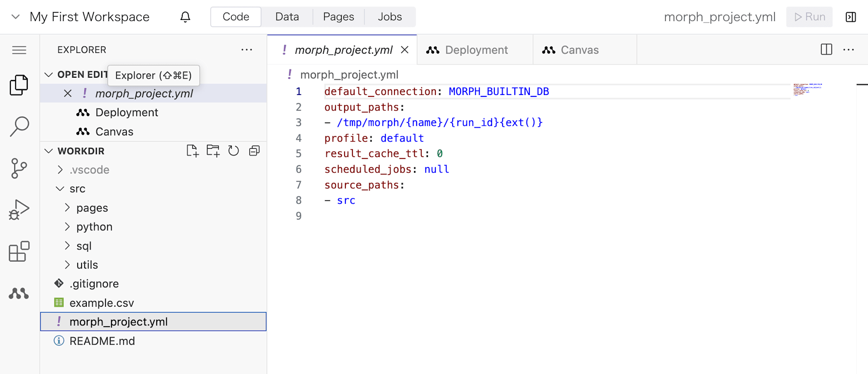Image resolution: width=868 pixels, height=374 pixels.
Task: Open editor more actions ellipsis
Action: [x=848, y=50]
